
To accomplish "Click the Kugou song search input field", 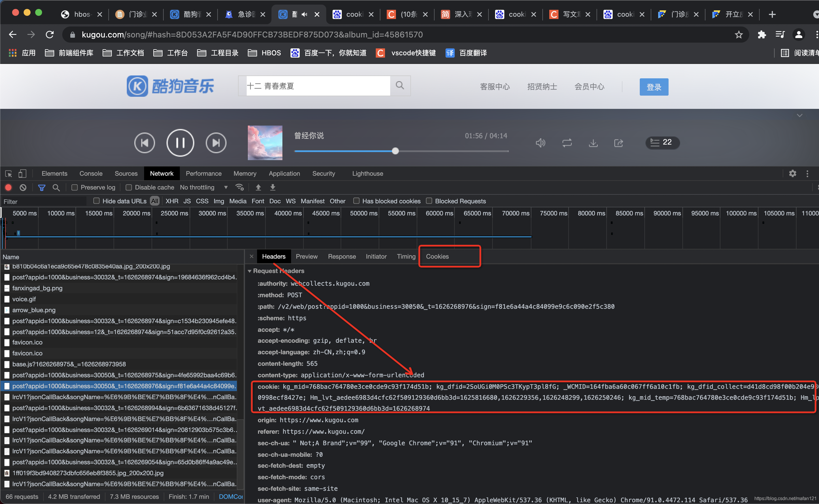I will coord(318,86).
